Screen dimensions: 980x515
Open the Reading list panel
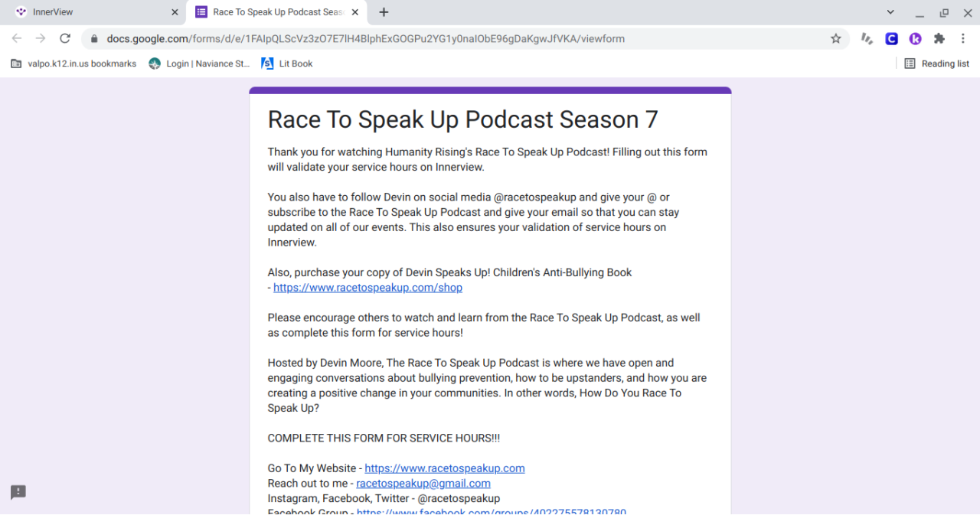937,64
